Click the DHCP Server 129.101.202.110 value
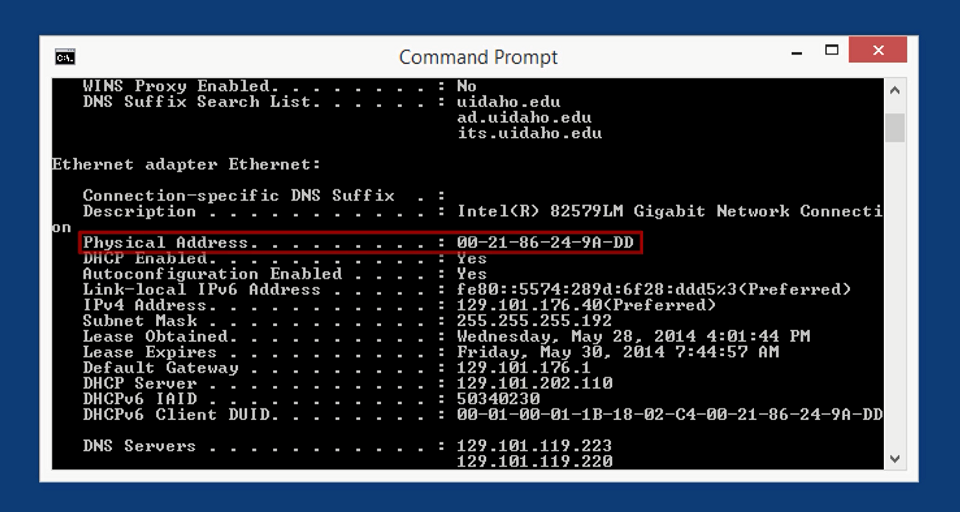Screen dimensions: 960x512 coord(534,383)
